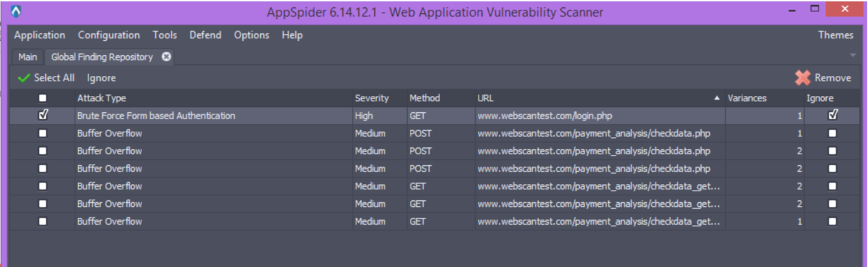Sort by Severity column header
Image resolution: width=868 pixels, height=267 pixels.
point(379,98)
